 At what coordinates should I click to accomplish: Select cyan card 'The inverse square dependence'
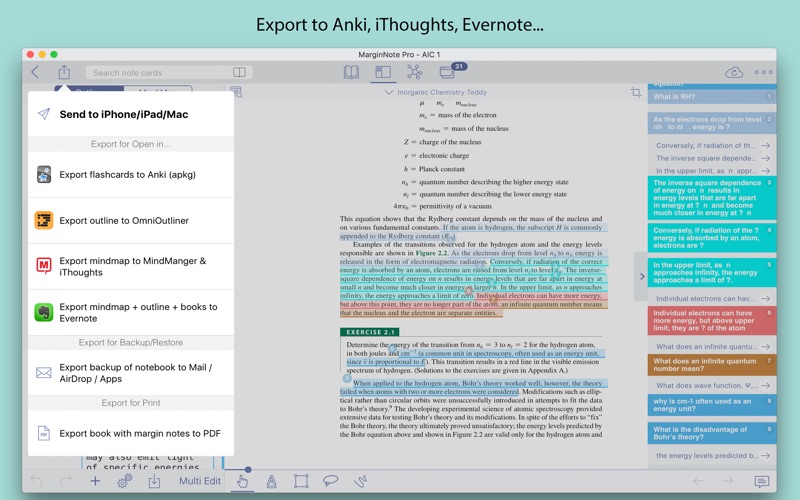coord(712,198)
